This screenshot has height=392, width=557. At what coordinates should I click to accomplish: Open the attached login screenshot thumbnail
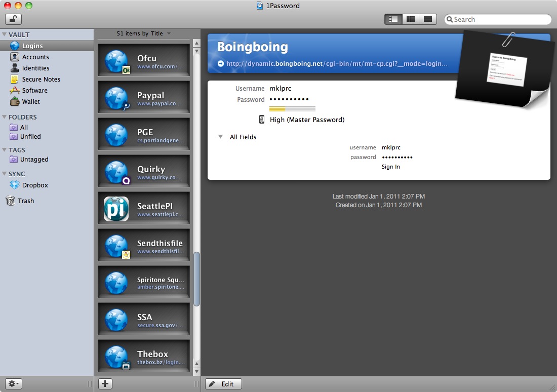pyautogui.click(x=506, y=70)
